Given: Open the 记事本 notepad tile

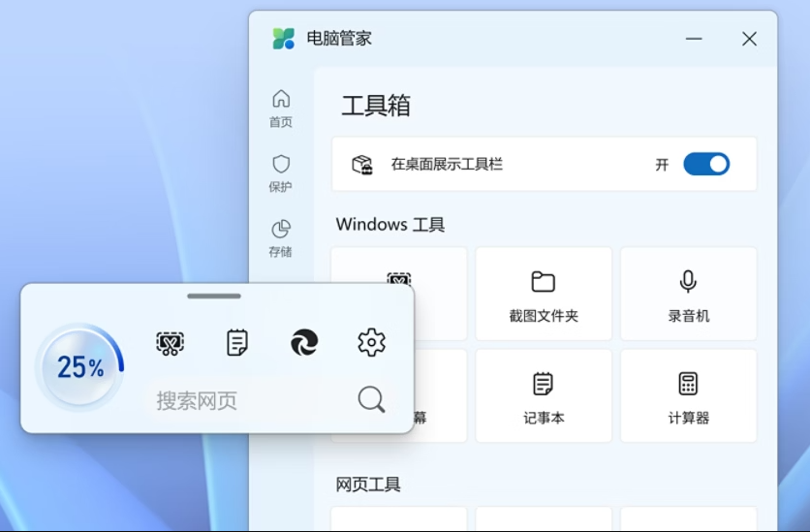Looking at the screenshot, I should [544, 395].
